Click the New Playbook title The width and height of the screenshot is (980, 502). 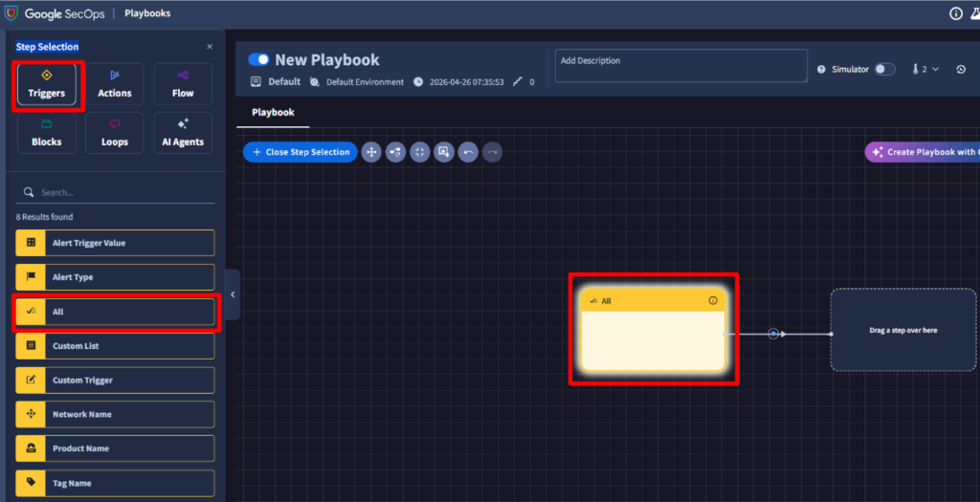(x=327, y=60)
